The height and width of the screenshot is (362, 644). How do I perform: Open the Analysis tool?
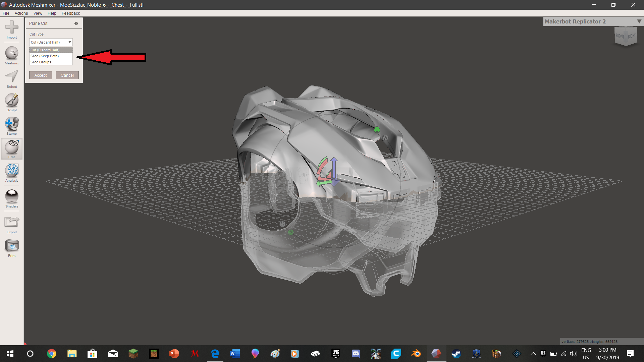coord(12,171)
